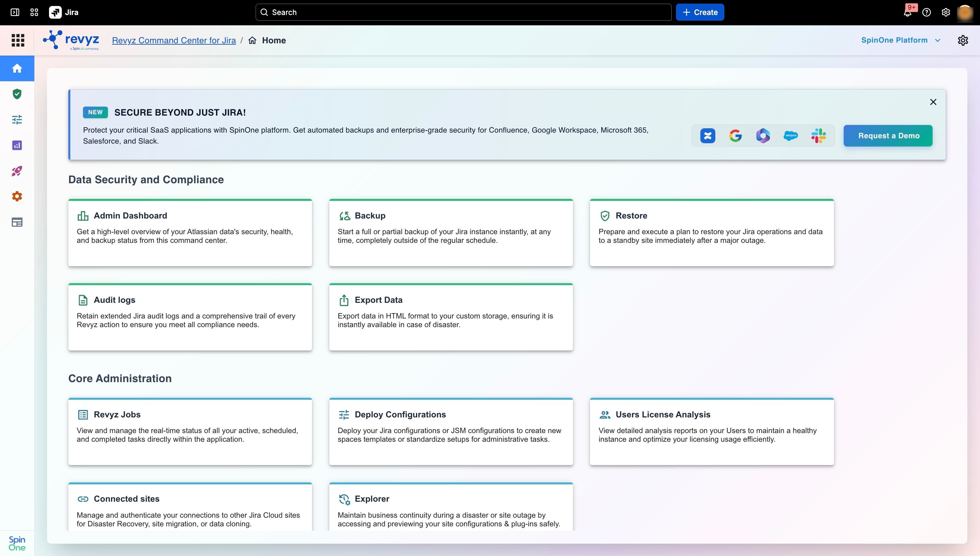Open the Export Data card
The height and width of the screenshot is (556, 980).
[451, 317]
